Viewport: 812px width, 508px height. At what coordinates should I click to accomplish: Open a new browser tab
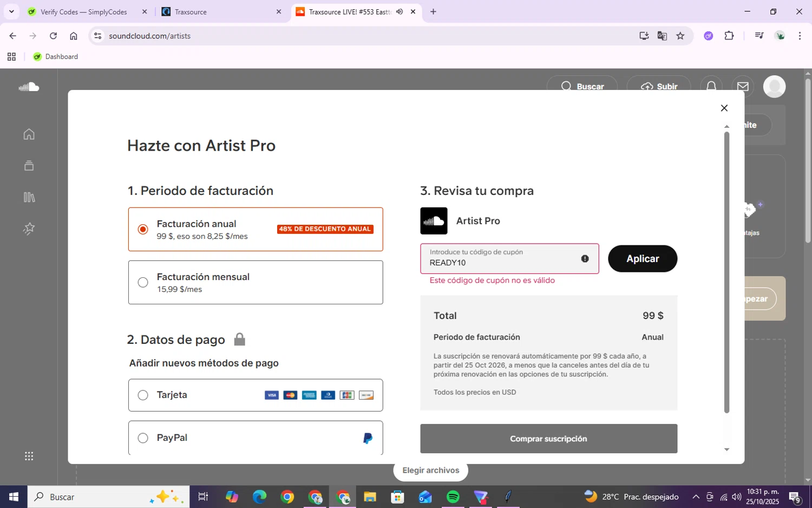433,11
